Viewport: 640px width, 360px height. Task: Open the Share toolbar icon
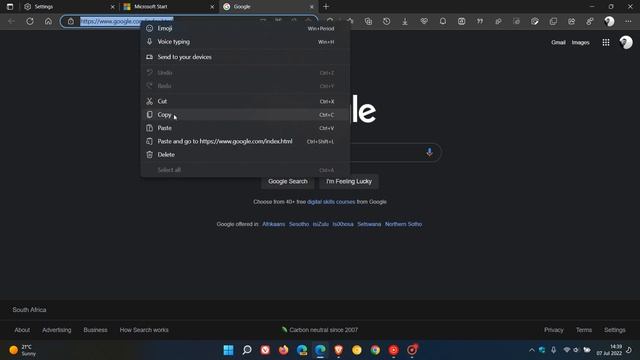[x=571, y=21]
